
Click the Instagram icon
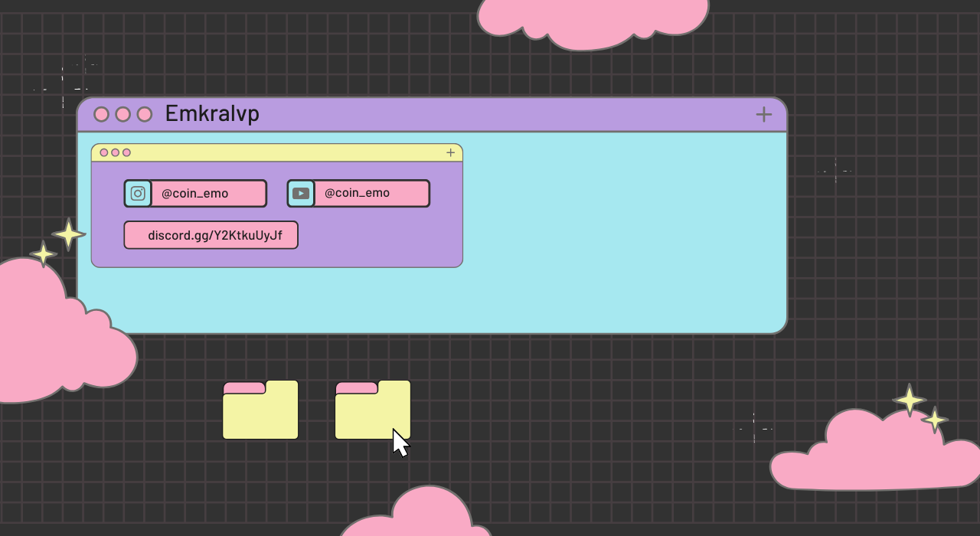point(138,194)
